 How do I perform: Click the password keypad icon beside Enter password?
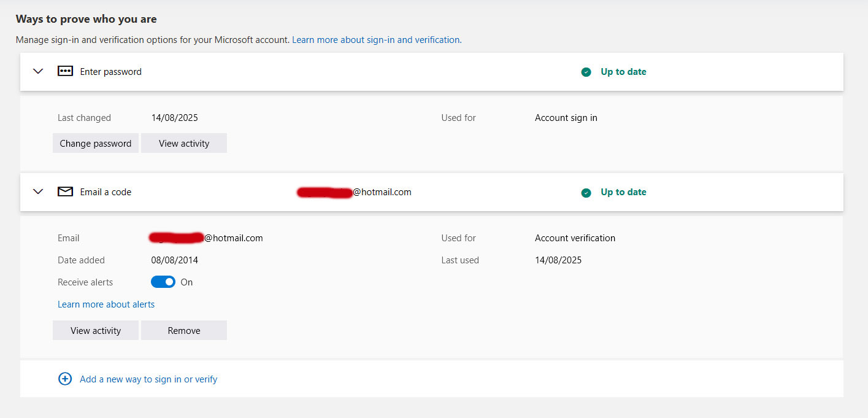tap(65, 71)
